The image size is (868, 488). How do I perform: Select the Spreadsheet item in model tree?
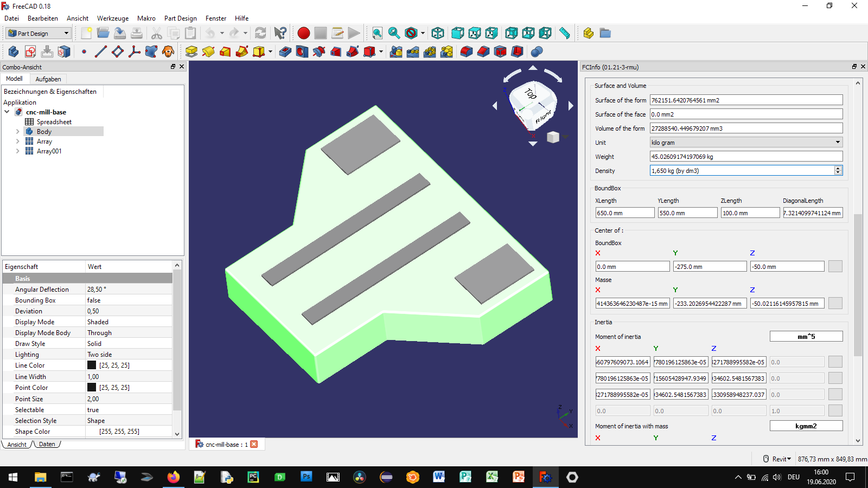[x=54, y=122]
